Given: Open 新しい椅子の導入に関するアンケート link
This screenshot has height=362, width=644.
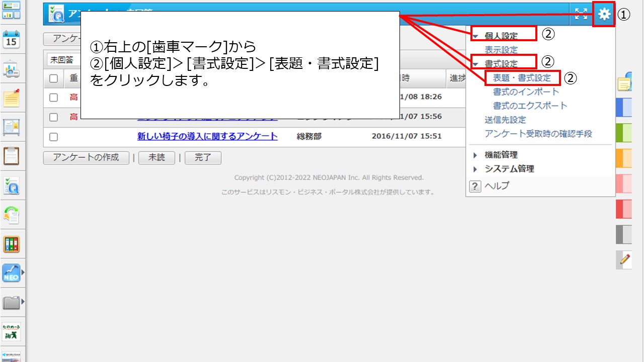Looking at the screenshot, I should (x=207, y=136).
